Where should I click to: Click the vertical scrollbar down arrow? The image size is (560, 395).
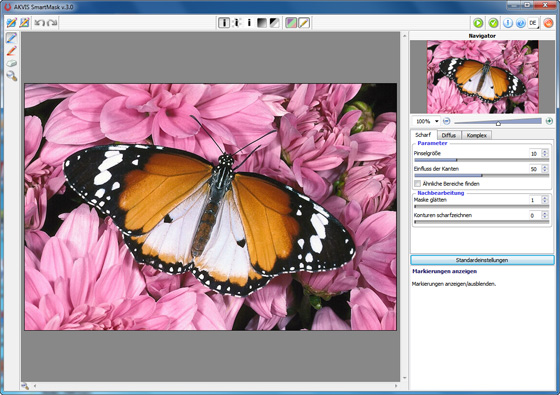pos(404,378)
